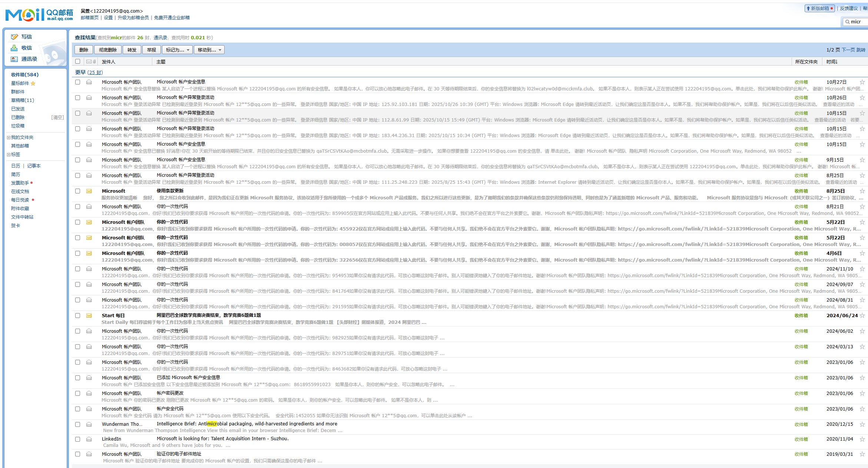Viewport: 868px width, 468px height.
Task: Open the 标记为... dropdown
Action: pos(177,50)
